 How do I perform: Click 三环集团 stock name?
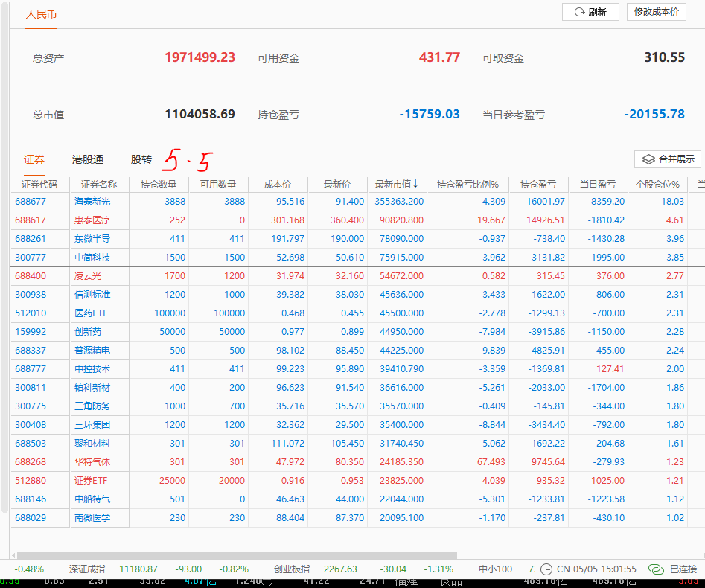92,425
